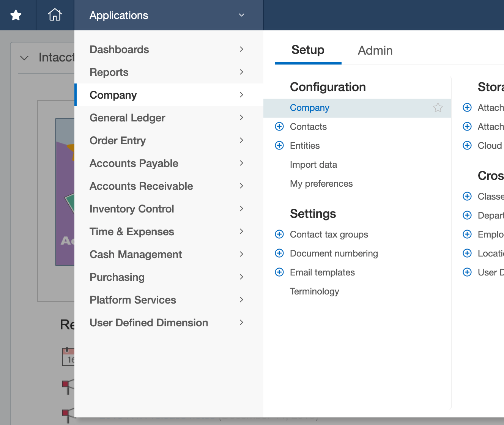Open My preferences link

coord(321,184)
